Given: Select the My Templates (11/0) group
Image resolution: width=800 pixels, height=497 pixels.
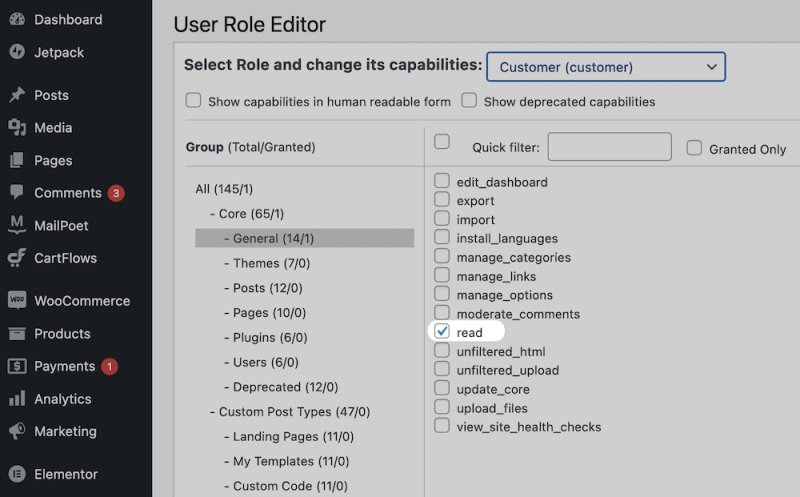Looking at the screenshot, I should tap(287, 461).
